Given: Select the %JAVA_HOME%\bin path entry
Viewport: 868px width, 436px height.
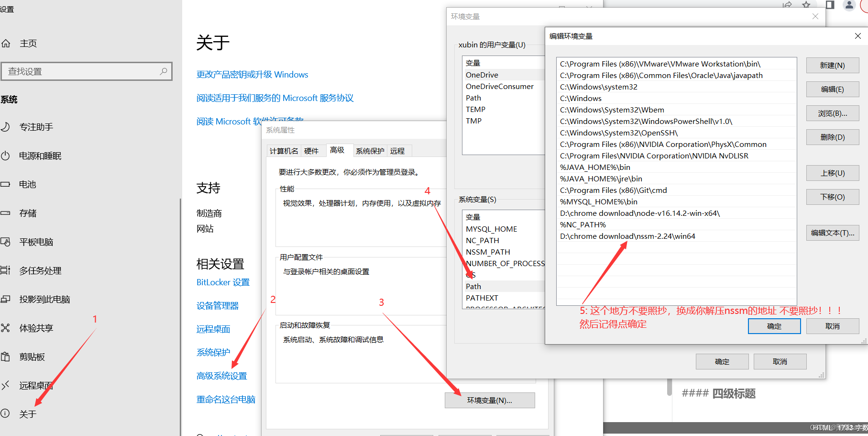Looking at the screenshot, I should click(x=677, y=168).
